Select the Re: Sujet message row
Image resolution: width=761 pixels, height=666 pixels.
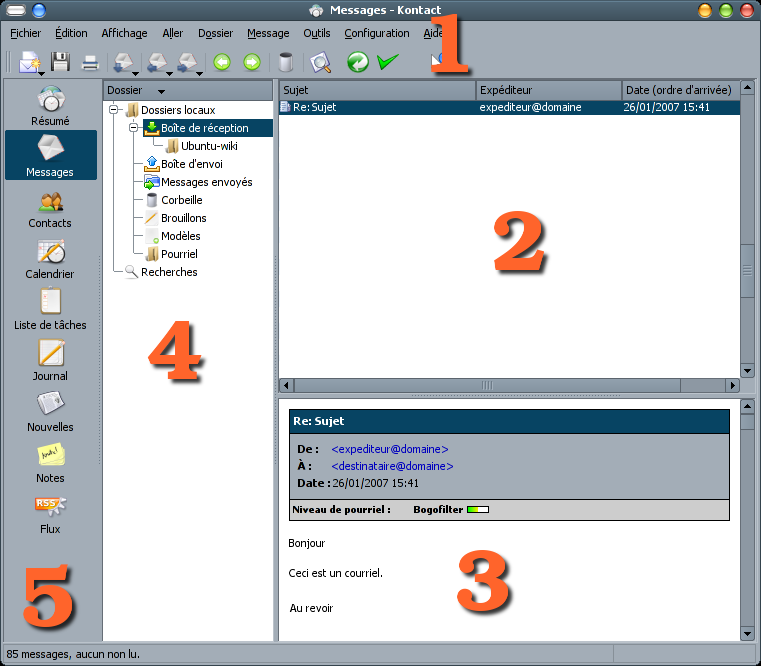point(509,107)
